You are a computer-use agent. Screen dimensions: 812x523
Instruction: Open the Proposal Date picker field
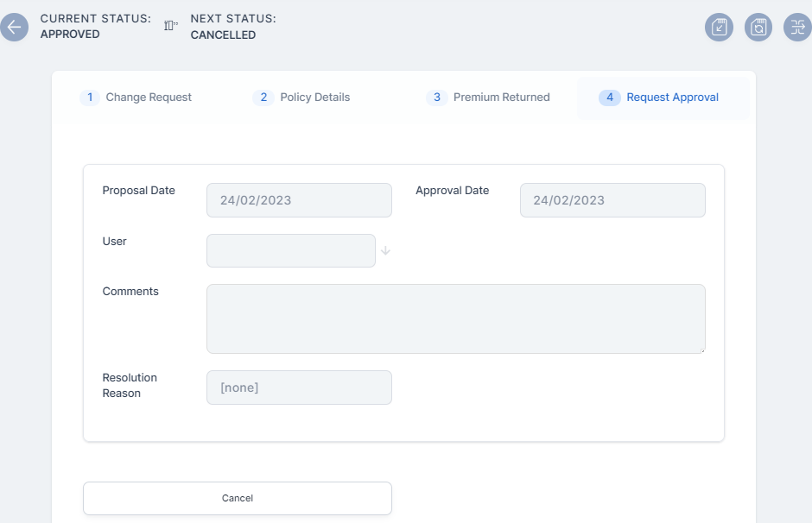coord(299,200)
